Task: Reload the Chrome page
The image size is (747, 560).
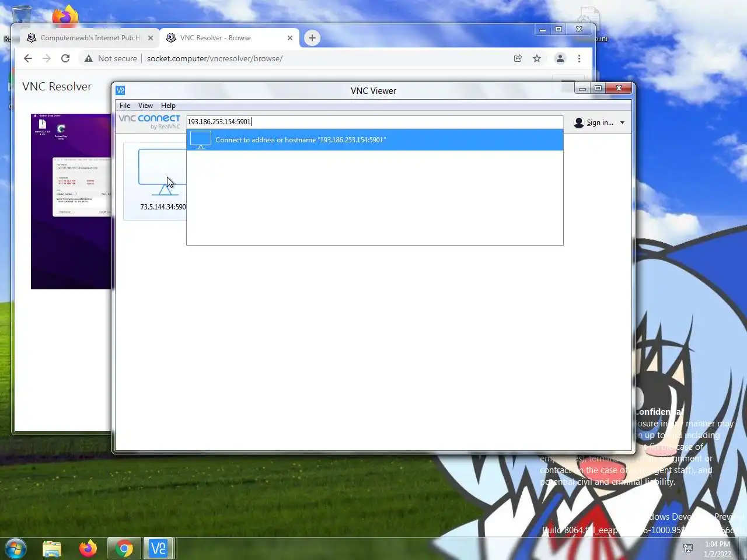Action: [65, 58]
